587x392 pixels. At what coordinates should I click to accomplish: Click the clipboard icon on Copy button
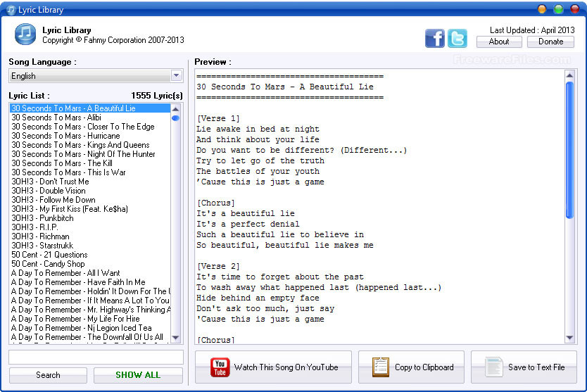(x=381, y=367)
